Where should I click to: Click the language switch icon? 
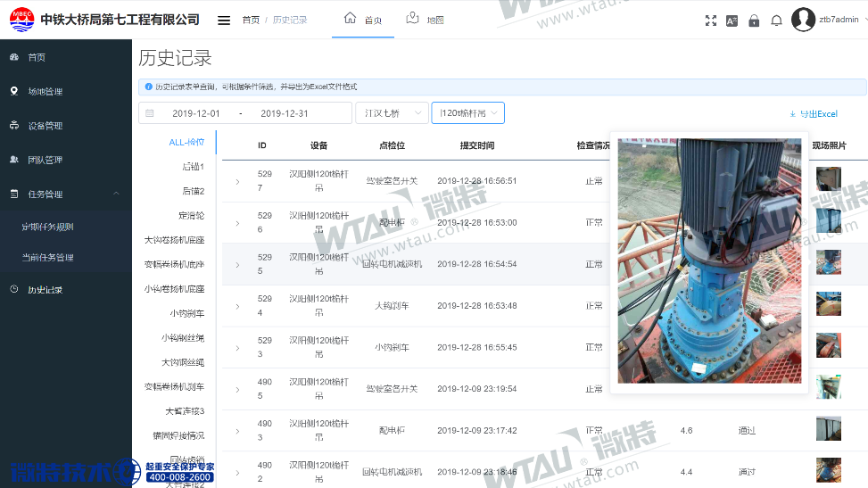click(x=732, y=21)
